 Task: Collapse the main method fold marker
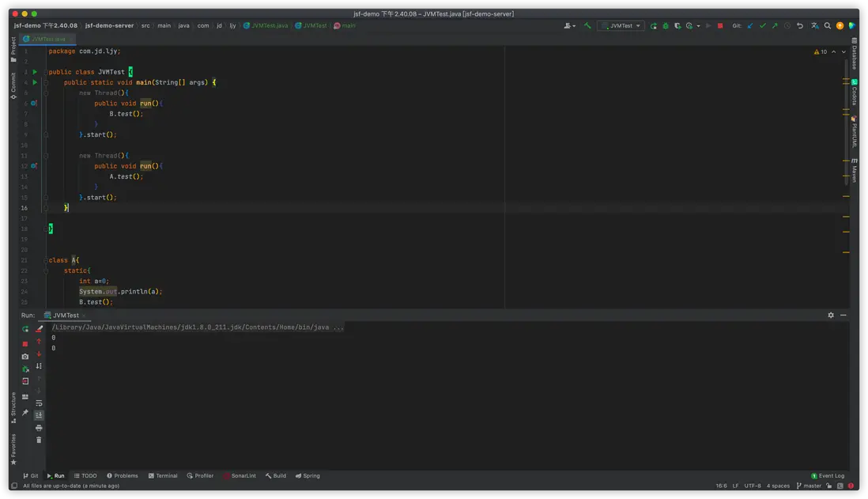tap(46, 82)
